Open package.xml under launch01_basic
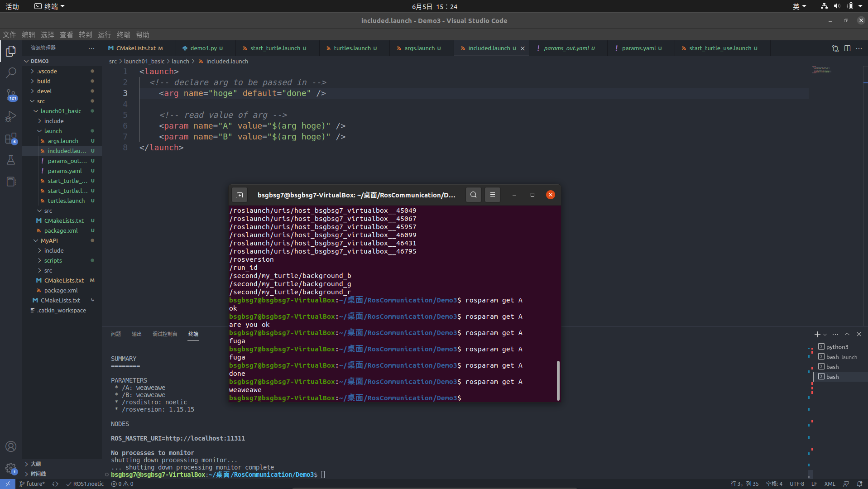The image size is (868, 489). (61, 230)
